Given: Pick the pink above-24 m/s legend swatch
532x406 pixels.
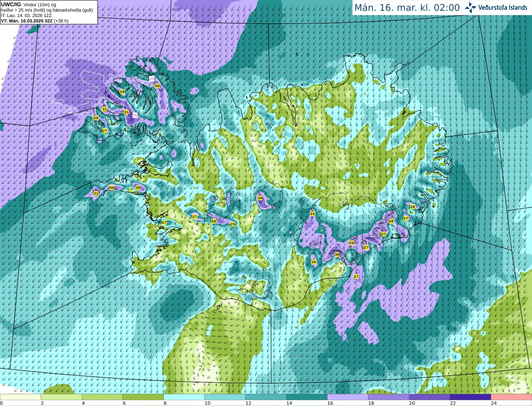Looking at the screenshot, I should 512,397.
